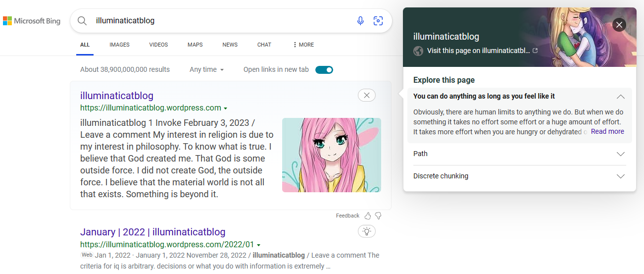
Task: Open dropdown arrow next to illuminaticatblog.wordpress.com URL
Action: tap(226, 109)
